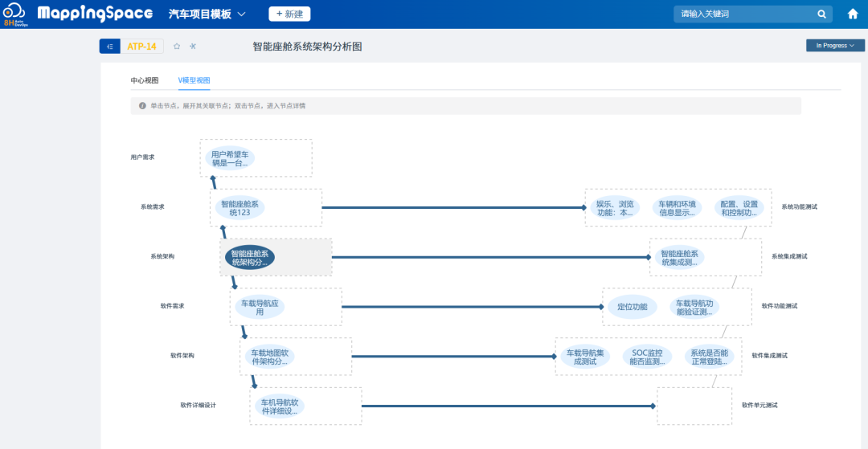Click the blue collapse icon before ATP-14
868x449 pixels.
click(109, 47)
